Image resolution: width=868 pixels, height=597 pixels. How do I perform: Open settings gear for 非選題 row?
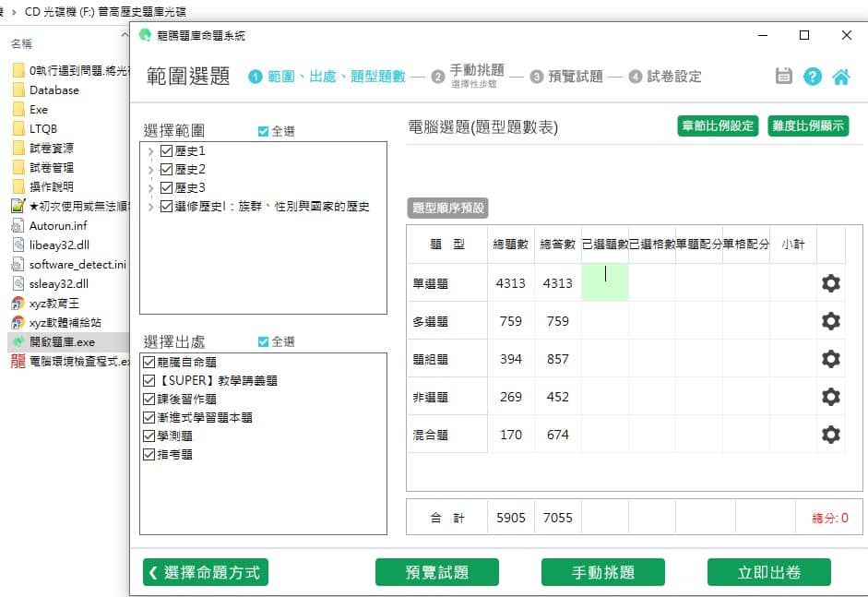tap(830, 397)
